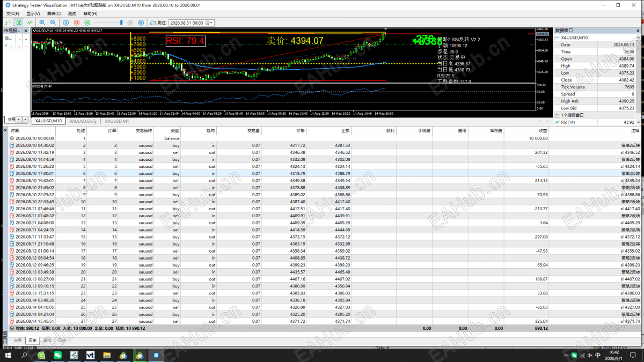Click the Tick Volume value 7695

coord(629,87)
